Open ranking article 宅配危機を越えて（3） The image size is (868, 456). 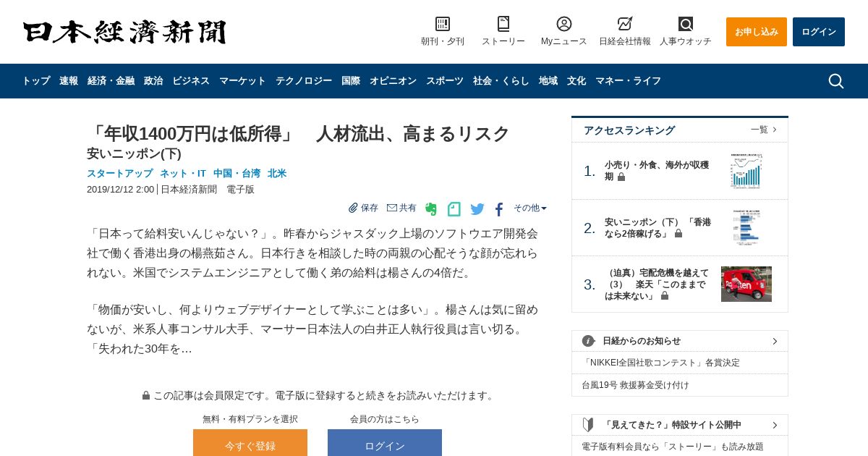click(x=657, y=284)
